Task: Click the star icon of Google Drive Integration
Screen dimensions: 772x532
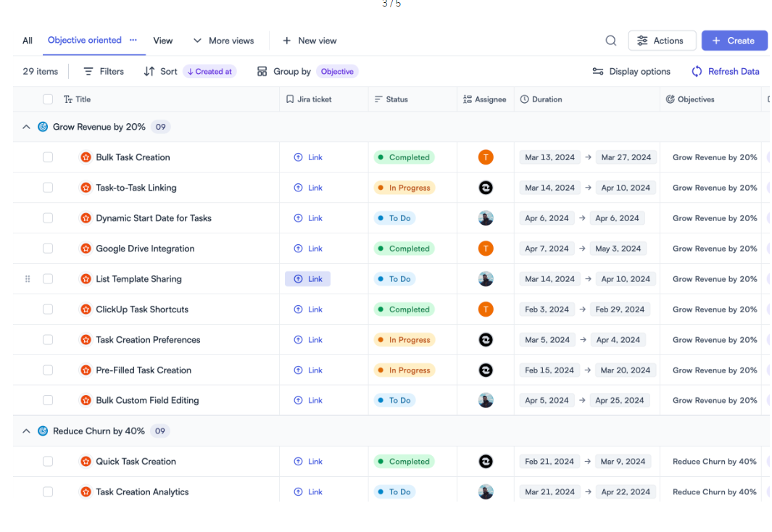Action: pos(86,249)
